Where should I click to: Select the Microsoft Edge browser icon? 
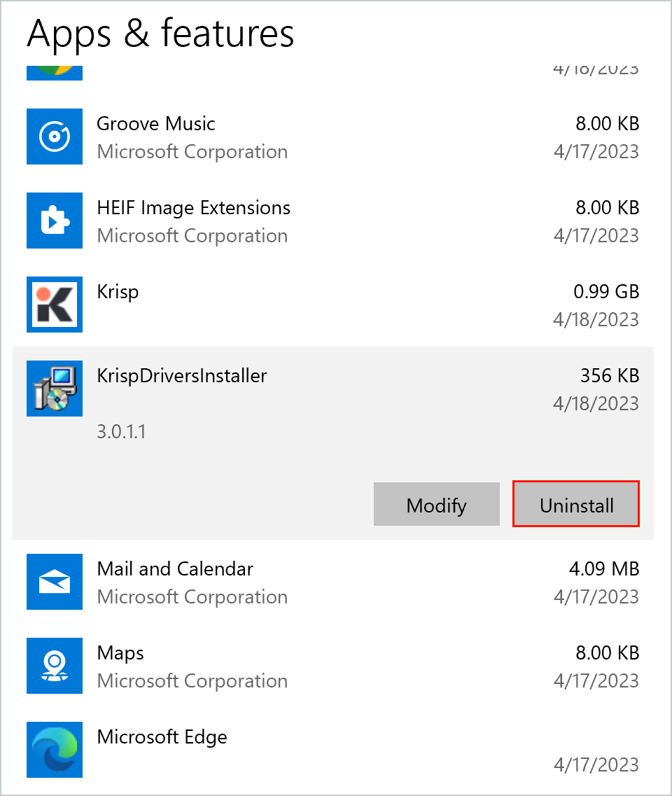pyautogui.click(x=55, y=750)
